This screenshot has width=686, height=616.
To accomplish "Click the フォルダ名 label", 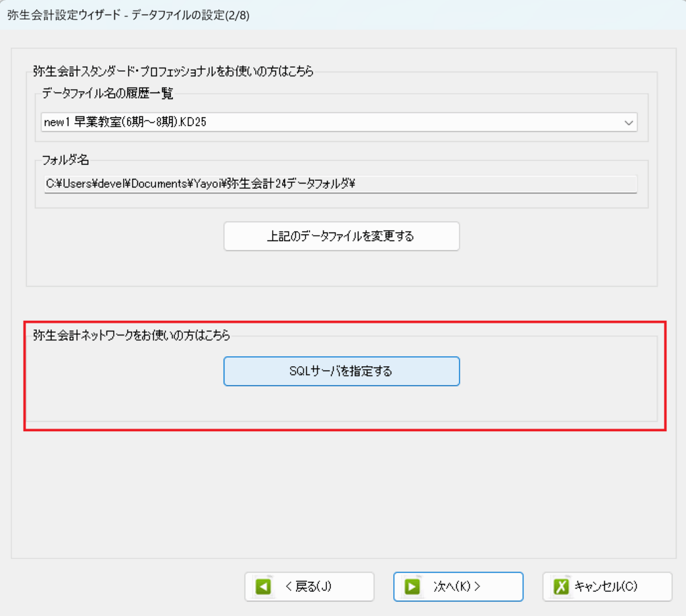I will click(66, 160).
